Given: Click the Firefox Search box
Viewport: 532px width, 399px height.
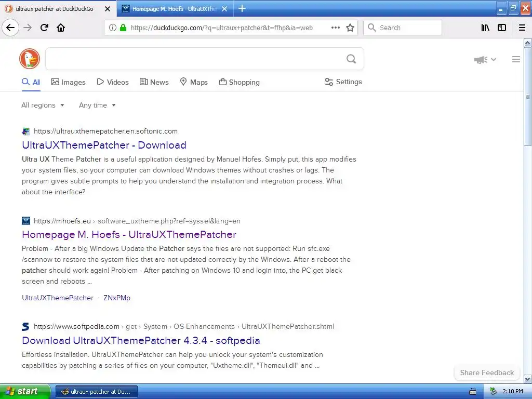Looking at the screenshot, I should (x=403, y=28).
